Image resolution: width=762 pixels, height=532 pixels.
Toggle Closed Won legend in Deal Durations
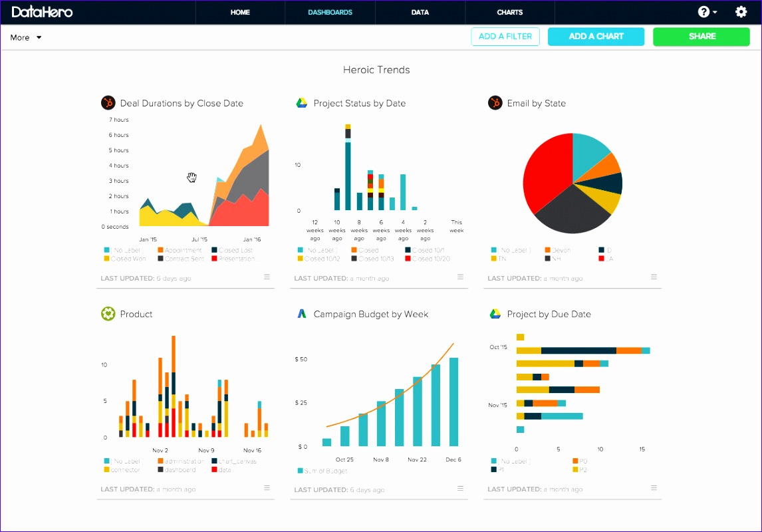pyautogui.click(x=125, y=259)
